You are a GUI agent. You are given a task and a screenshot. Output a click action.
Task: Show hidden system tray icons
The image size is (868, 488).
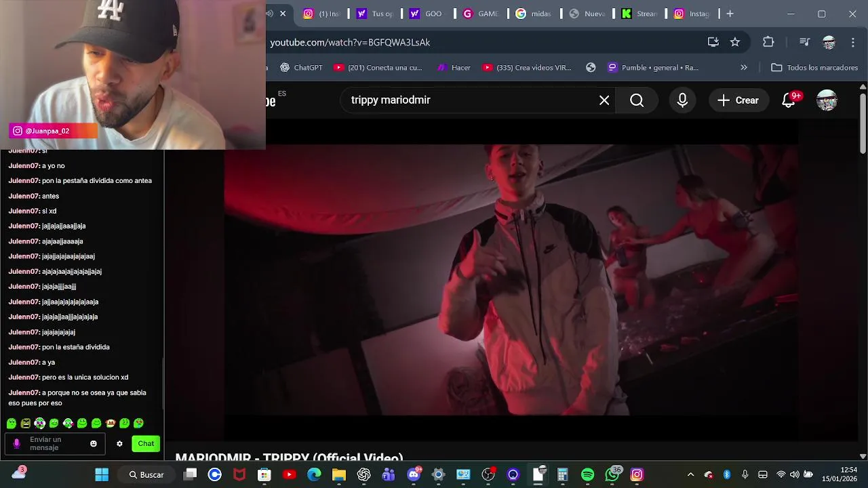pos(690,474)
